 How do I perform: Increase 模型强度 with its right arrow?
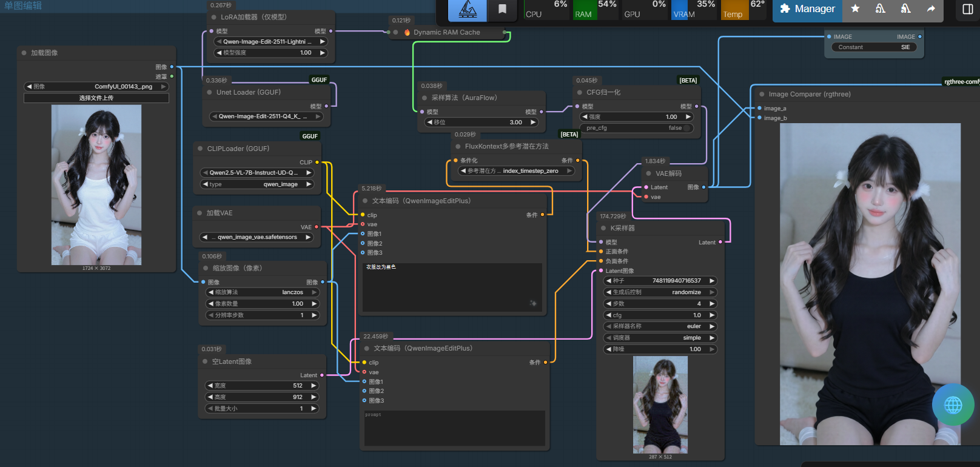323,53
